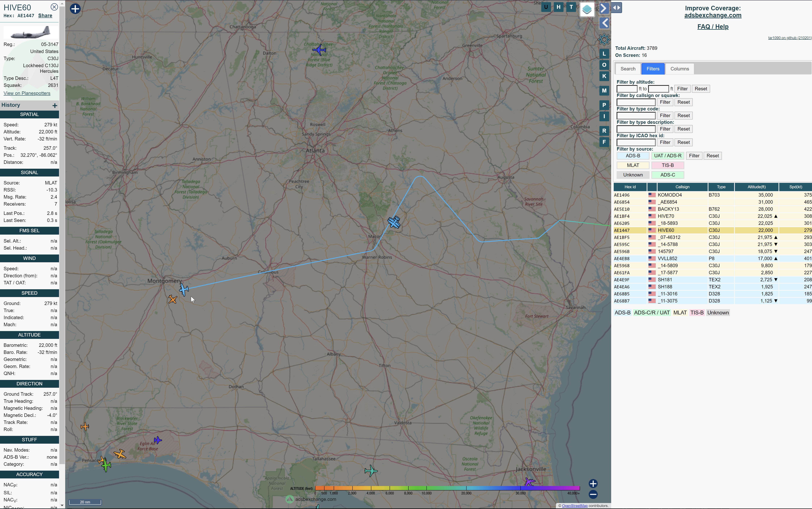Screen dimensions: 812x509
Task: Open the FAQ / Help link
Action: [713, 27]
